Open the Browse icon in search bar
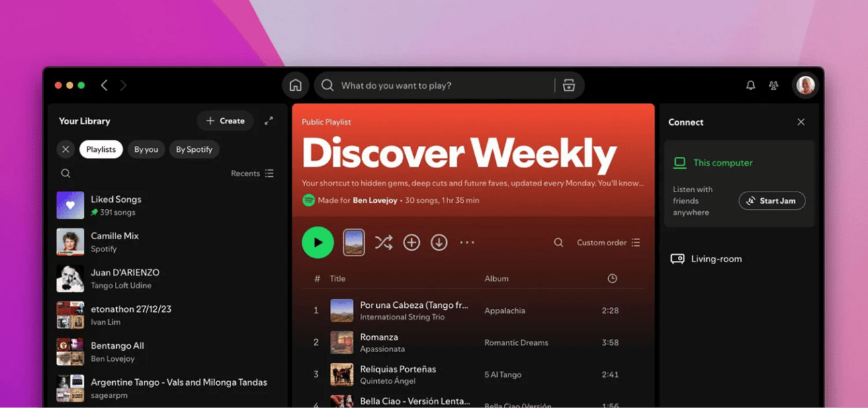 [x=569, y=85]
